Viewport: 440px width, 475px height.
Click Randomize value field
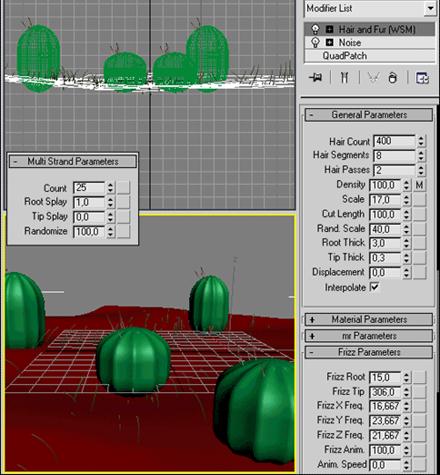pyautogui.click(x=89, y=231)
